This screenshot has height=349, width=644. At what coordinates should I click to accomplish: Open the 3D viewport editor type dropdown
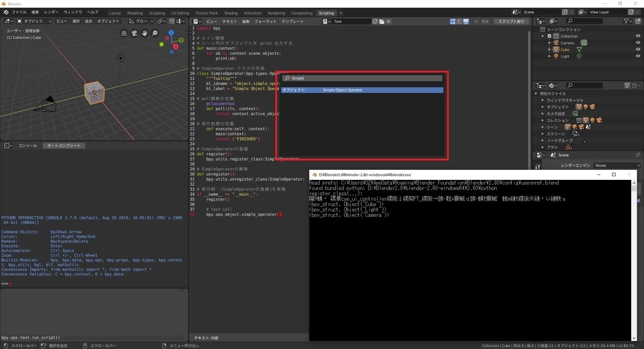click(8, 21)
